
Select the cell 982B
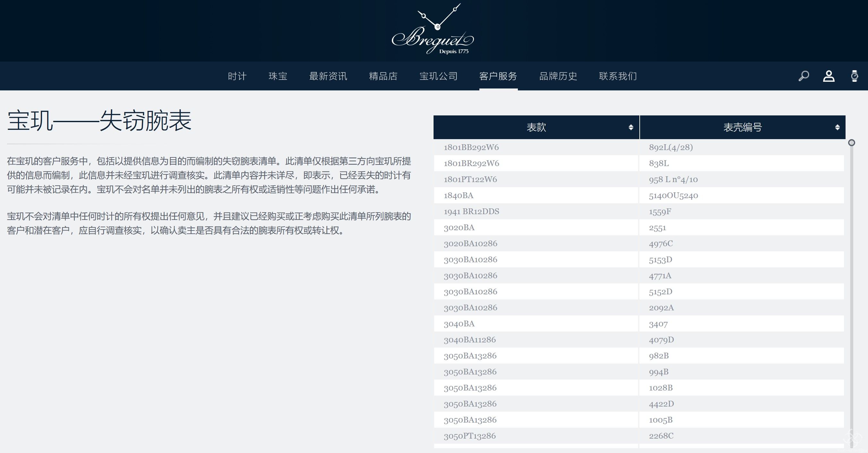pyautogui.click(x=742, y=356)
